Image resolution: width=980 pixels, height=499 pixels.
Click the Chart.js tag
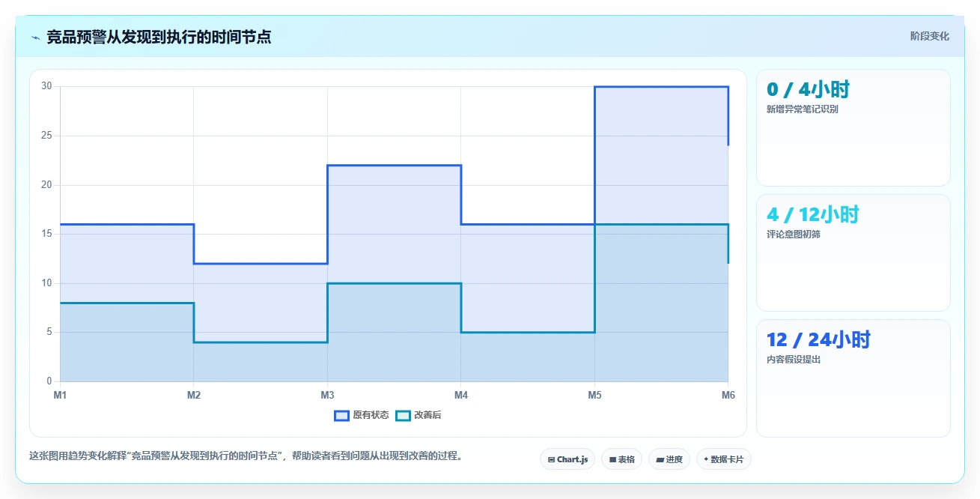pyautogui.click(x=567, y=459)
